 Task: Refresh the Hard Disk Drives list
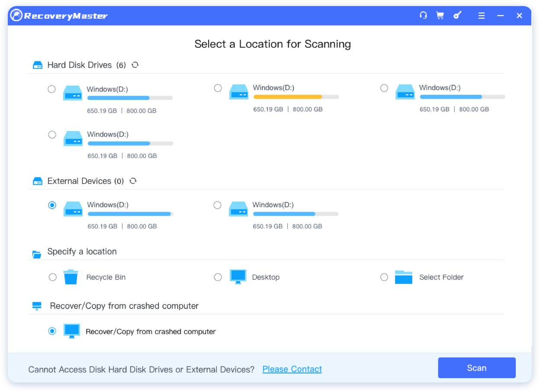135,65
